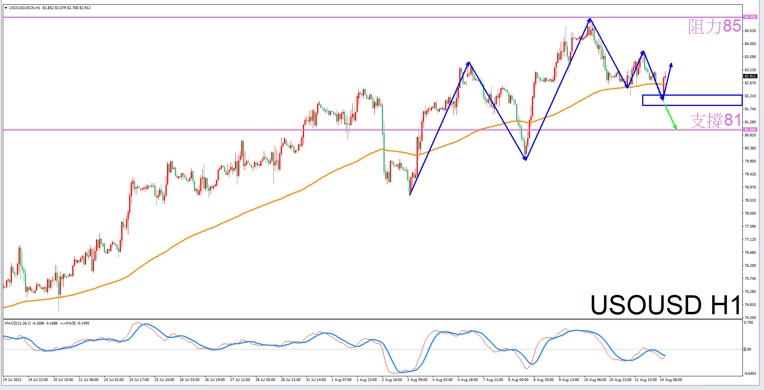This screenshot has height=390, width=764.
Task: Click the 24 Jul 17:00 label on the time axis
Action: tap(139, 379)
